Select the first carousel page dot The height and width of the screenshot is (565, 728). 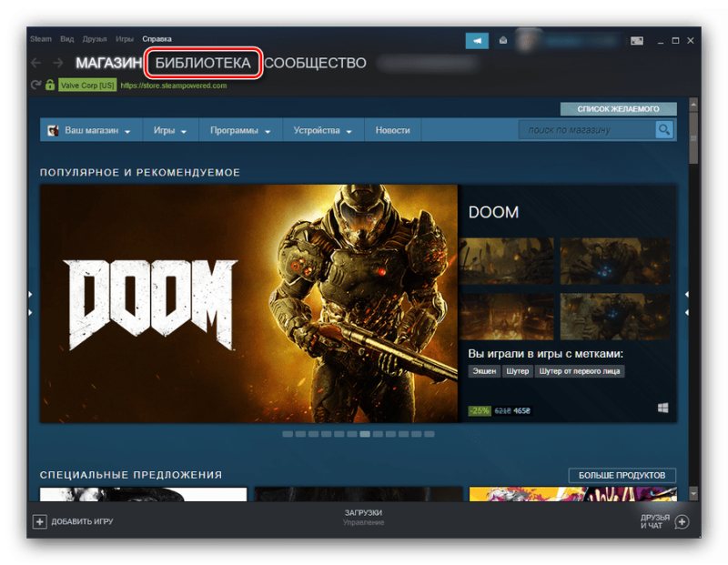point(288,434)
